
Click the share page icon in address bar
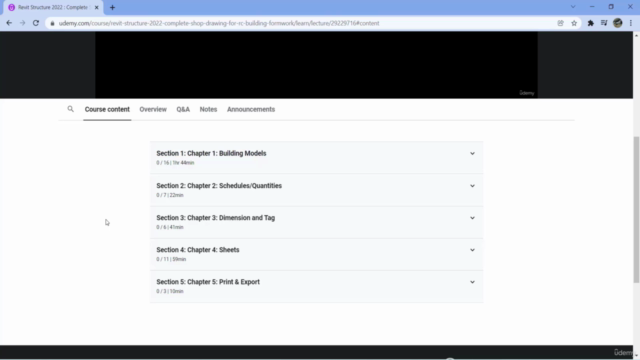pos(560,23)
